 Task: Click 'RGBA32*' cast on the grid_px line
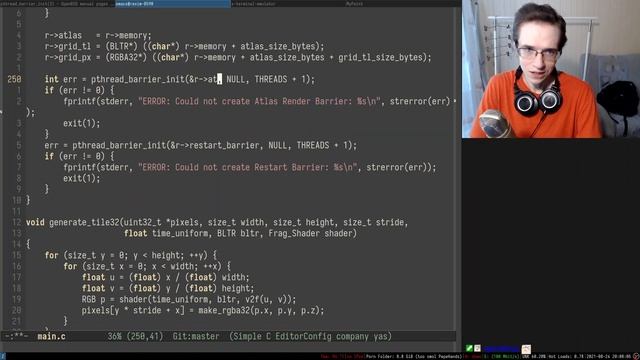click(x=126, y=58)
